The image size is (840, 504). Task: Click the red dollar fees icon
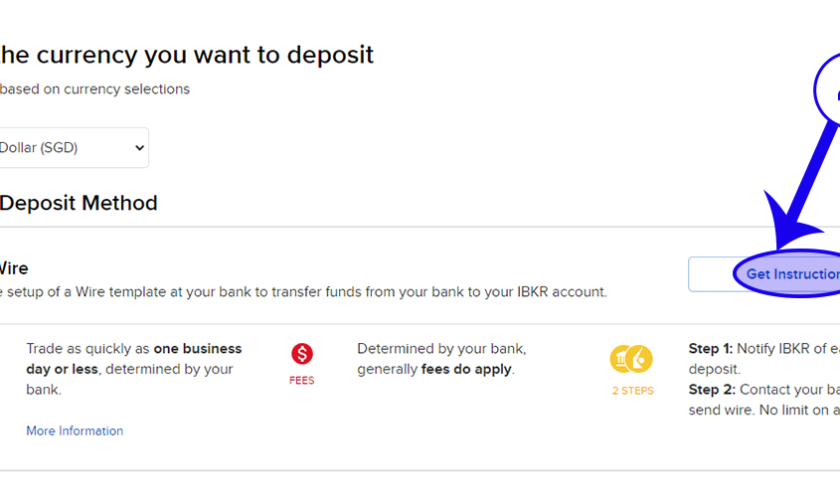point(302,354)
